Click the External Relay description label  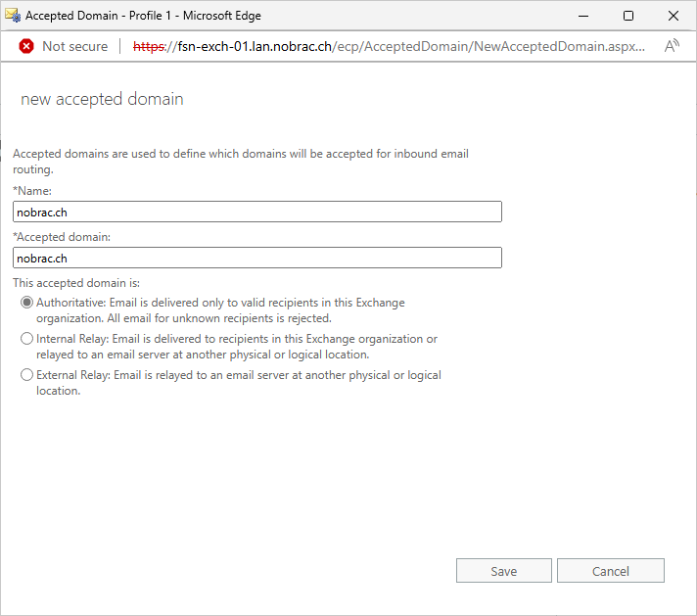tap(239, 383)
